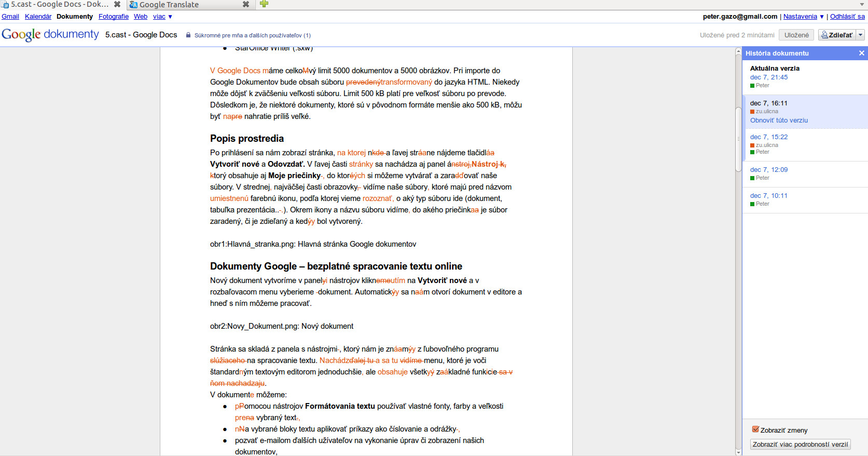The height and width of the screenshot is (456, 868).
Task: Open the Kalendár link
Action: (38, 17)
